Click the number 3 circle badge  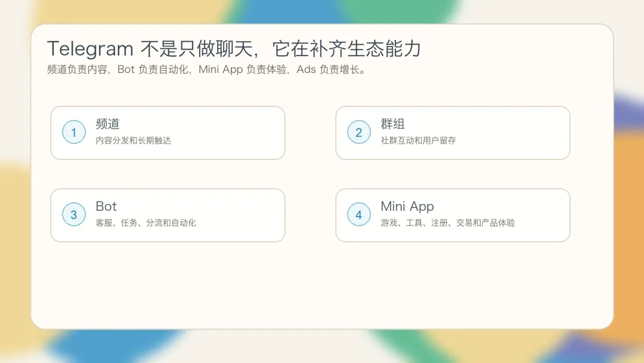tap(74, 214)
